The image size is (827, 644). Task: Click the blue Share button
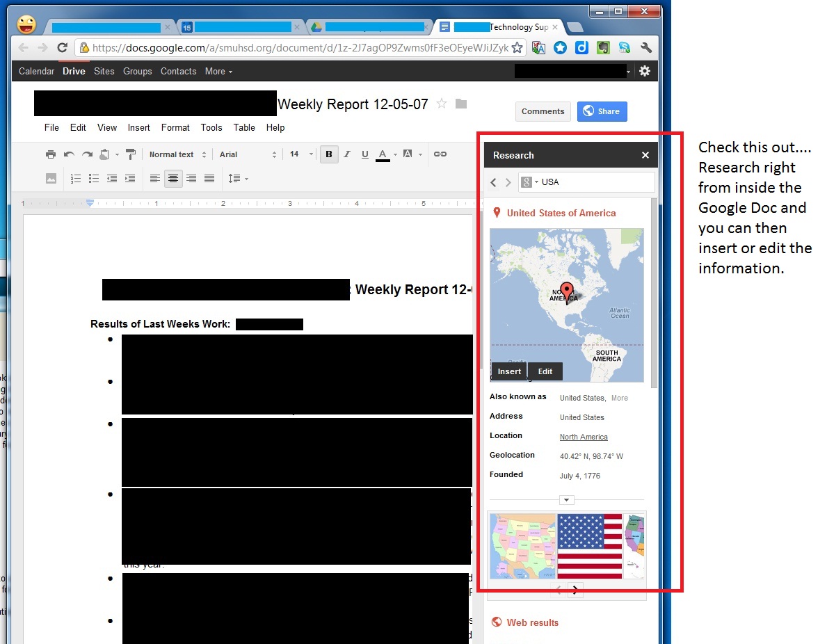[x=602, y=111]
